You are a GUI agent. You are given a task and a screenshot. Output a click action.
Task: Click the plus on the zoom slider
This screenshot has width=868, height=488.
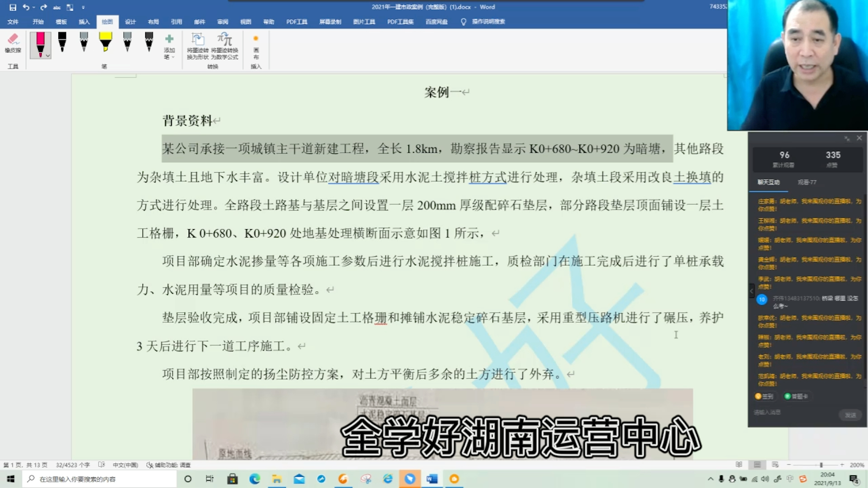point(842,465)
